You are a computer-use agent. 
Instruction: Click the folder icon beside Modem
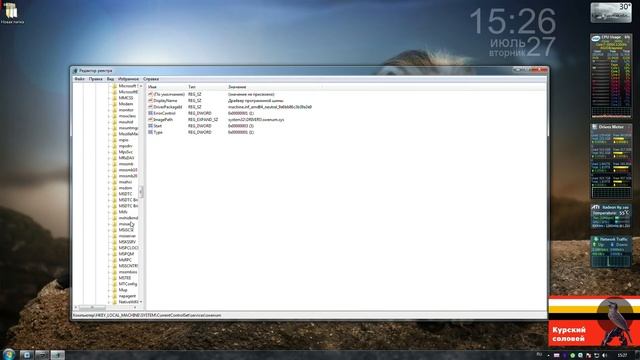pos(115,104)
